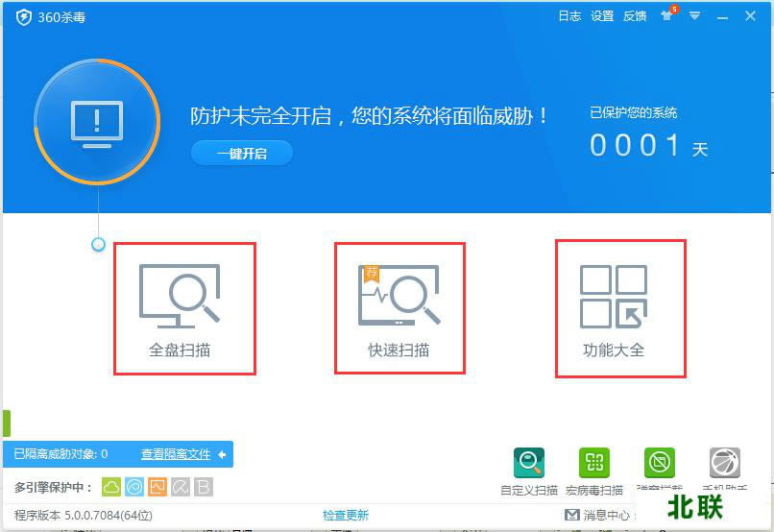
Task: Click the 检查更新 check for updates link
Action: 346,516
